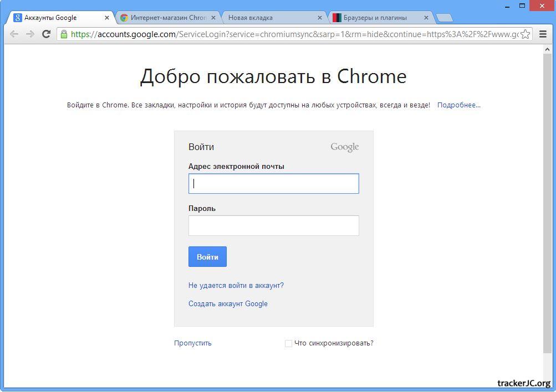556x392 pixels.
Task: Open a new tab with the new-tab button
Action: pos(444,18)
